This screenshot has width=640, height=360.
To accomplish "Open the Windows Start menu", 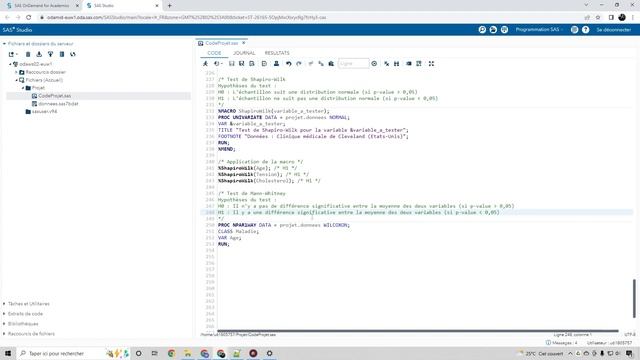I will (8, 353).
